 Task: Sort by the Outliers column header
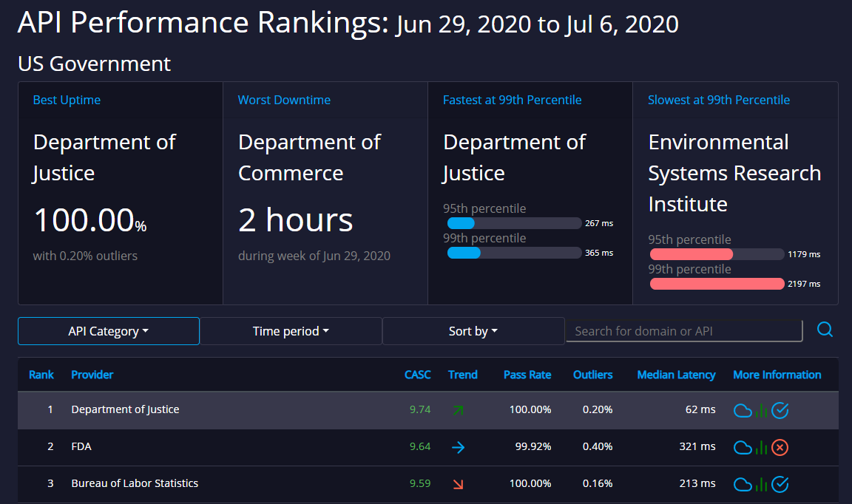593,375
